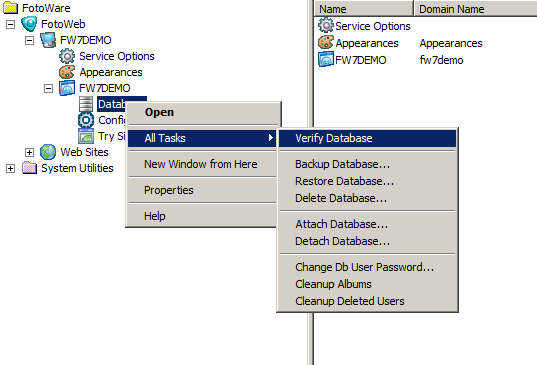Collapse the FW7DEMO site node
This screenshot has width=537, height=365.
coord(48,88)
